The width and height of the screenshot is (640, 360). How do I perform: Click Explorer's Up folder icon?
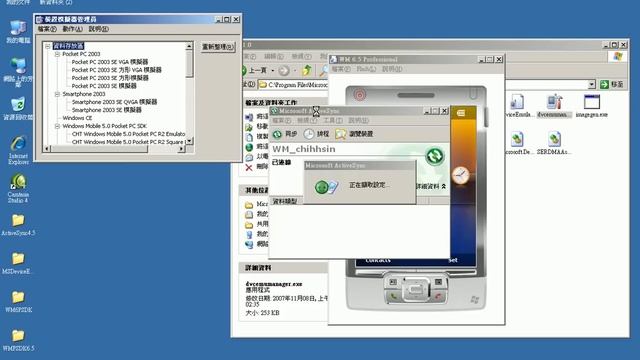click(x=307, y=71)
